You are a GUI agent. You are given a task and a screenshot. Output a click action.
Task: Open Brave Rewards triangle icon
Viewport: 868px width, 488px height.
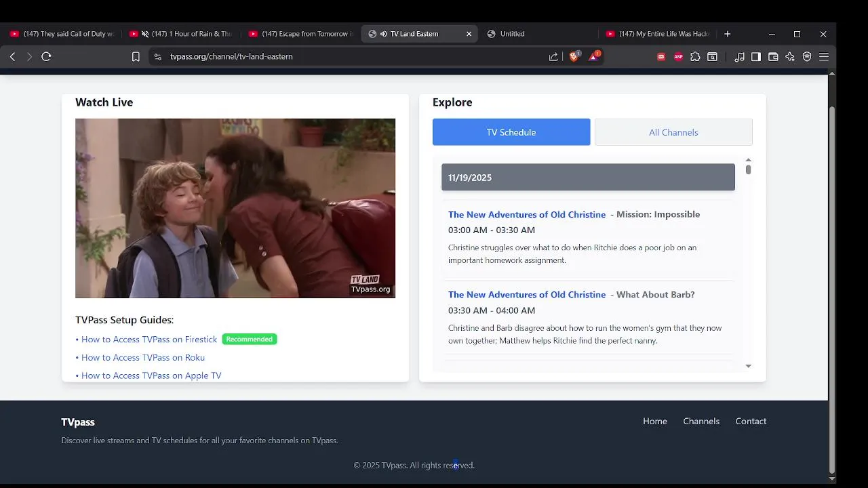(593, 57)
